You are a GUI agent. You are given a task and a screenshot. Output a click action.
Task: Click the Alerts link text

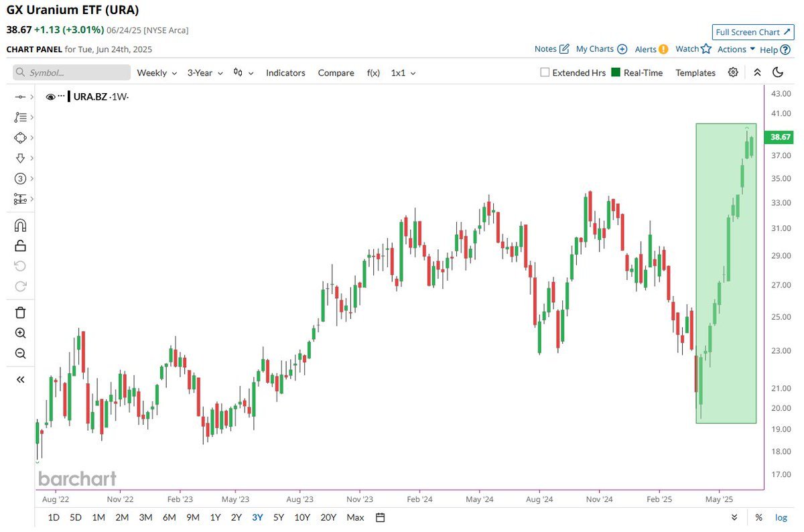645,49
